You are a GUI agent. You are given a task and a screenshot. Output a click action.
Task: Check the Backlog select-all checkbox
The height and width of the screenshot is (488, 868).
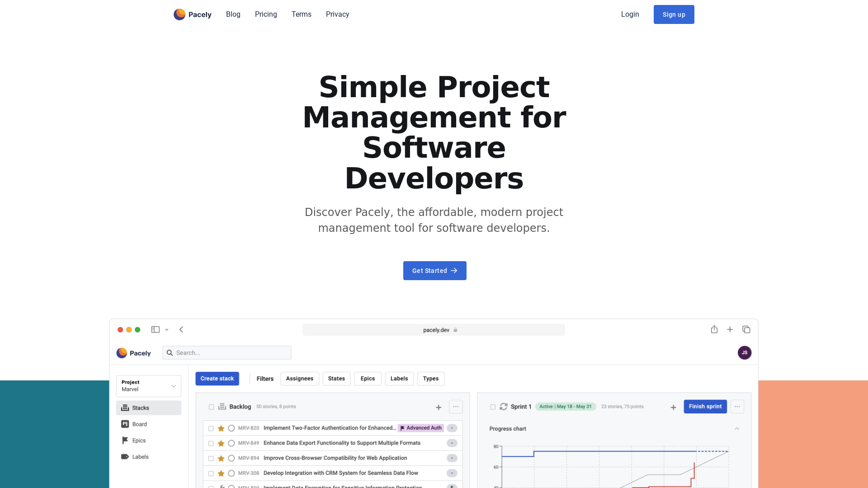(x=211, y=407)
